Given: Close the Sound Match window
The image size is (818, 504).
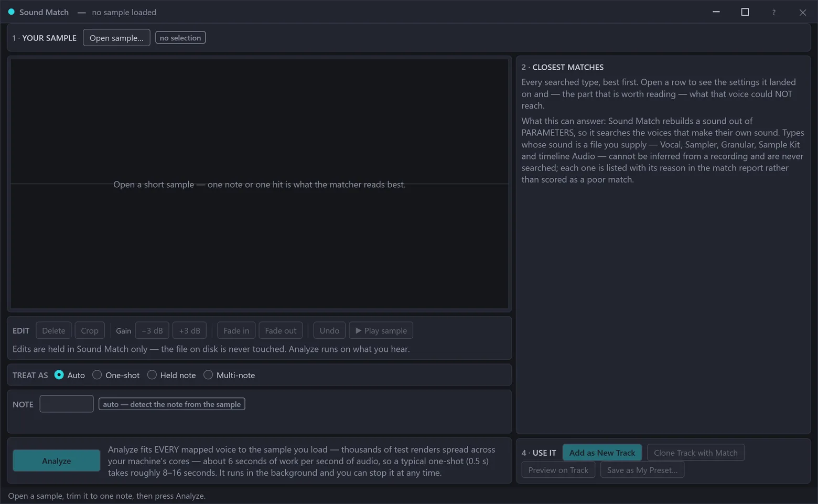Looking at the screenshot, I should [803, 12].
